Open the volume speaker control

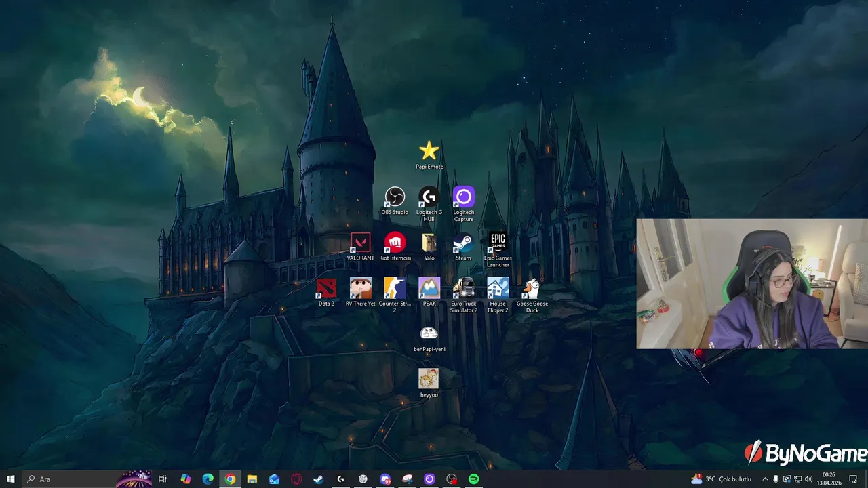pyautogui.click(x=808, y=479)
